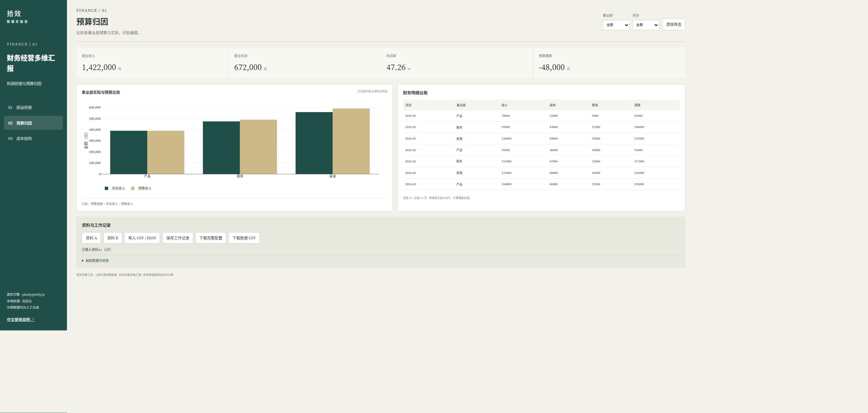This screenshot has height=413, width=868.
Task: Click 下载数据 CSV button
Action: click(244, 238)
